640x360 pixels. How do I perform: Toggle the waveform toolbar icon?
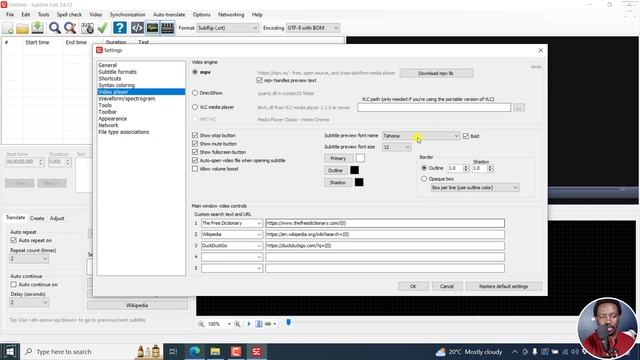click(152, 28)
